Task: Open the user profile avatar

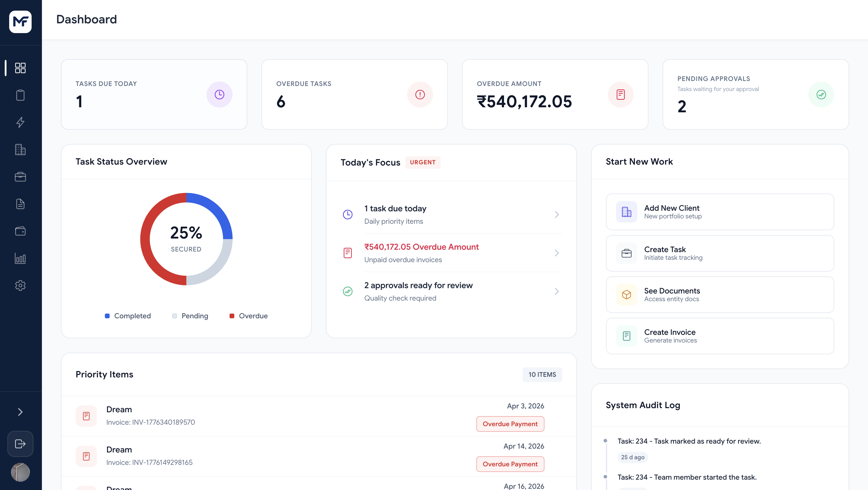Action: 20,472
